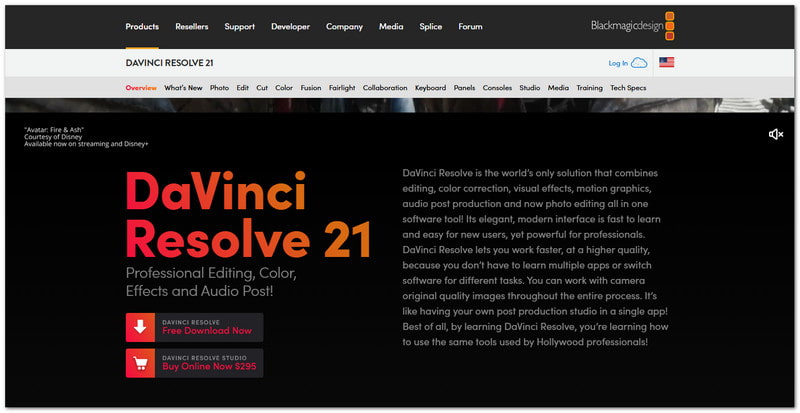Visit the Splice page
The height and width of the screenshot is (413, 800).
431,27
